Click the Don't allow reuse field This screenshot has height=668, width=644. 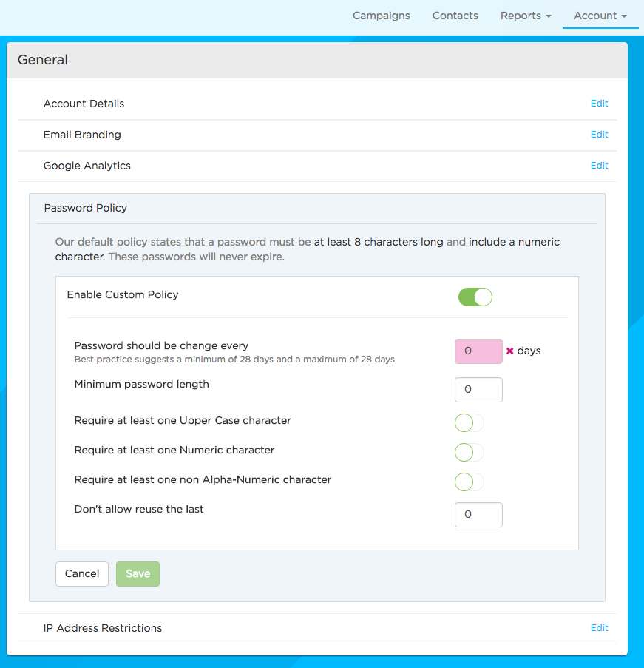pyautogui.click(x=478, y=515)
